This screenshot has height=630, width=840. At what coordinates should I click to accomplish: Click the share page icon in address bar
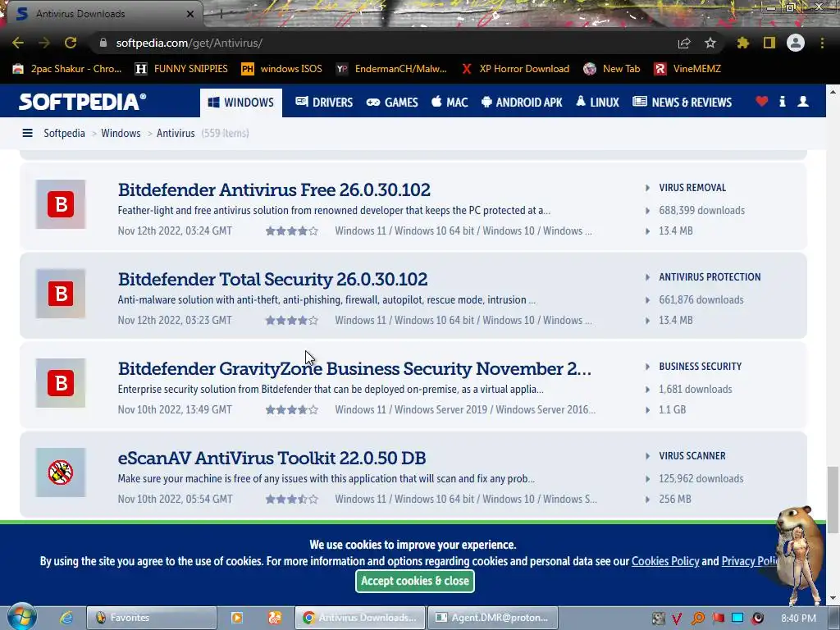pyautogui.click(x=684, y=43)
